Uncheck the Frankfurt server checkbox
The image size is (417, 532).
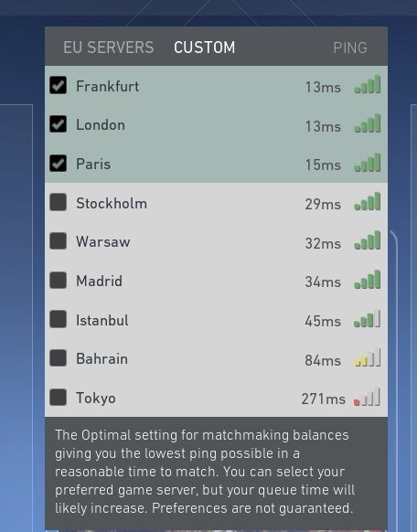(x=58, y=85)
